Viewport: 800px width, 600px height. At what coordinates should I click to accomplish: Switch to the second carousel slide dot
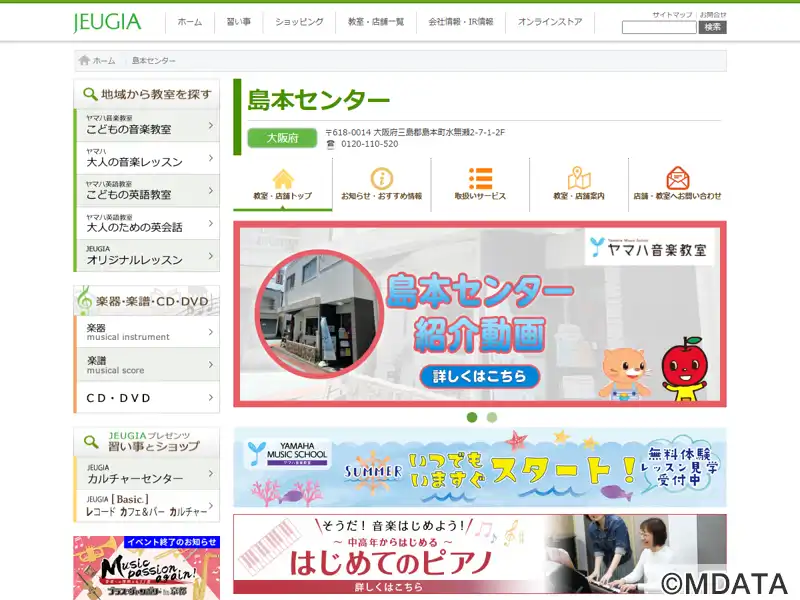click(x=492, y=417)
